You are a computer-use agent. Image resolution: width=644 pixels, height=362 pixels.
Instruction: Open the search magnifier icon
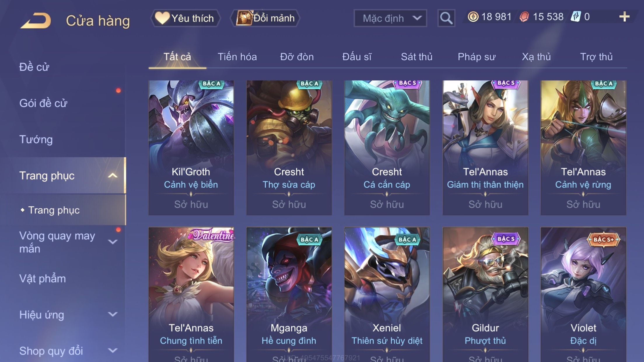pyautogui.click(x=446, y=18)
